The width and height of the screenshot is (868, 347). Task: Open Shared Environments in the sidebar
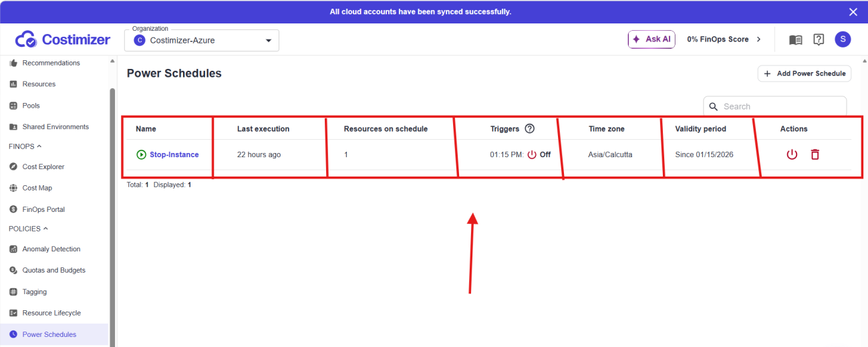coord(54,127)
